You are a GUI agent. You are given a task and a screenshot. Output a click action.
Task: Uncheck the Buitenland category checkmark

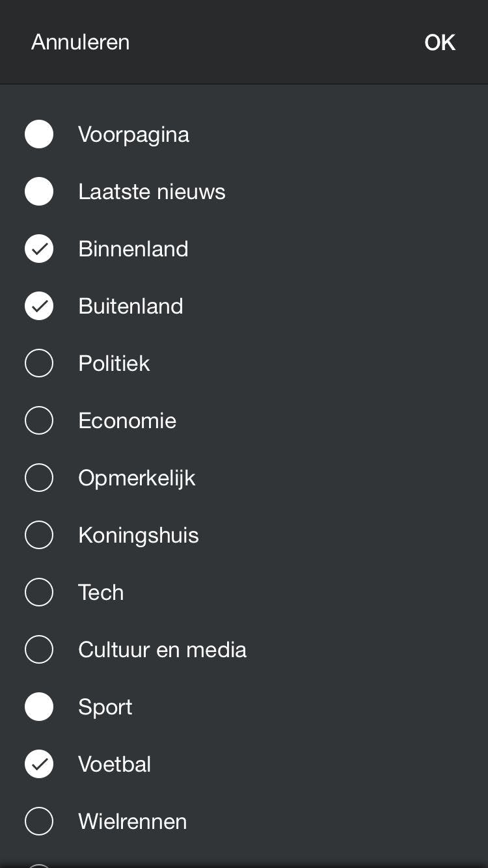click(39, 306)
